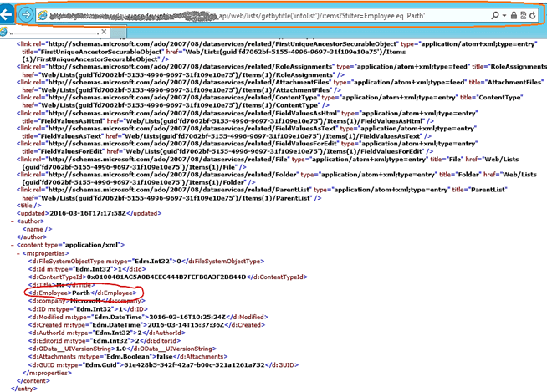
Task: Click the closing /m:properties tag
Action: (x=47, y=373)
